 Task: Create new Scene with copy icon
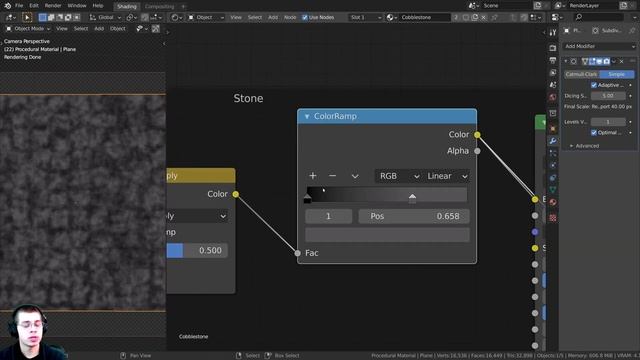(538, 5)
